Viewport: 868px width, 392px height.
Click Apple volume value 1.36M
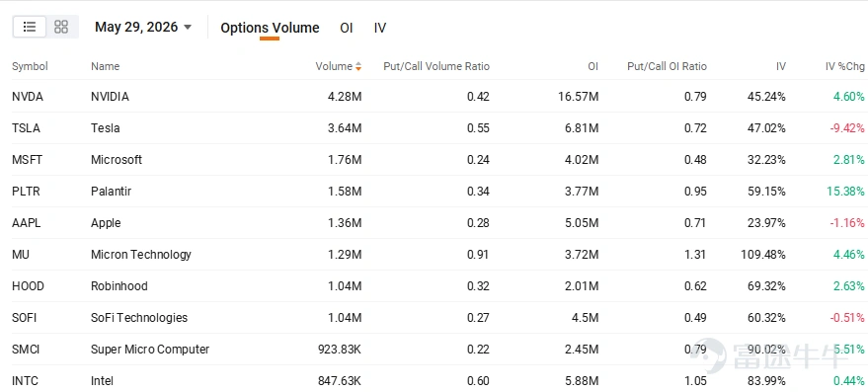(x=345, y=223)
